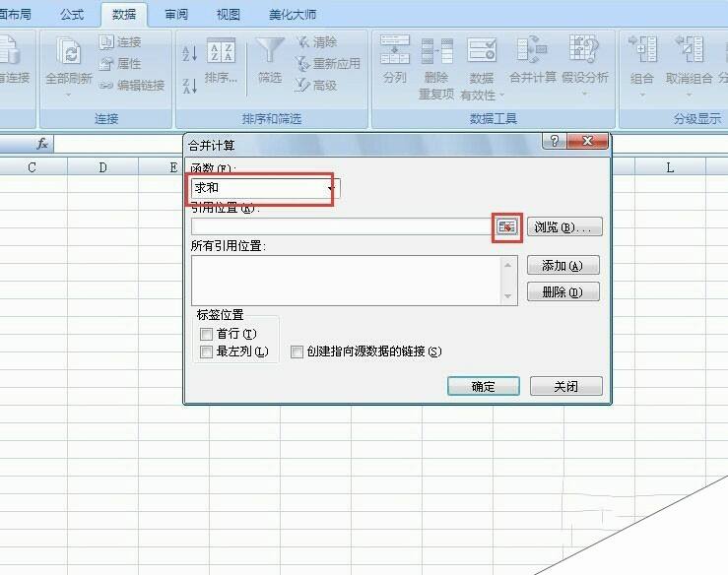Viewport: 728px width, 575px height.
Task: Click the list box scroll up arrow
Action: tap(508, 265)
